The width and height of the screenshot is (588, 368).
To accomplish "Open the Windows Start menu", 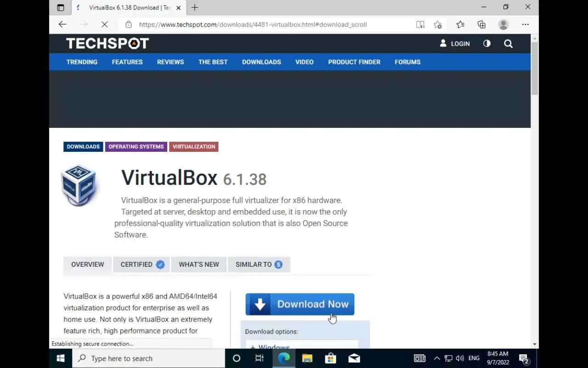I will coord(61,358).
